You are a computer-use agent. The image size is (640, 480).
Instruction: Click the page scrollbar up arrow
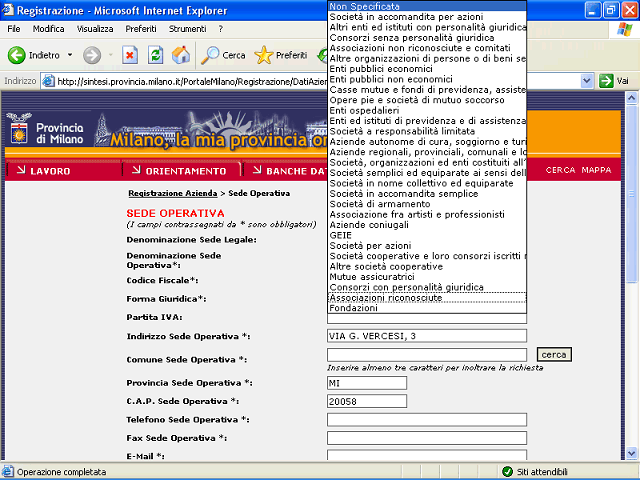tap(631, 98)
